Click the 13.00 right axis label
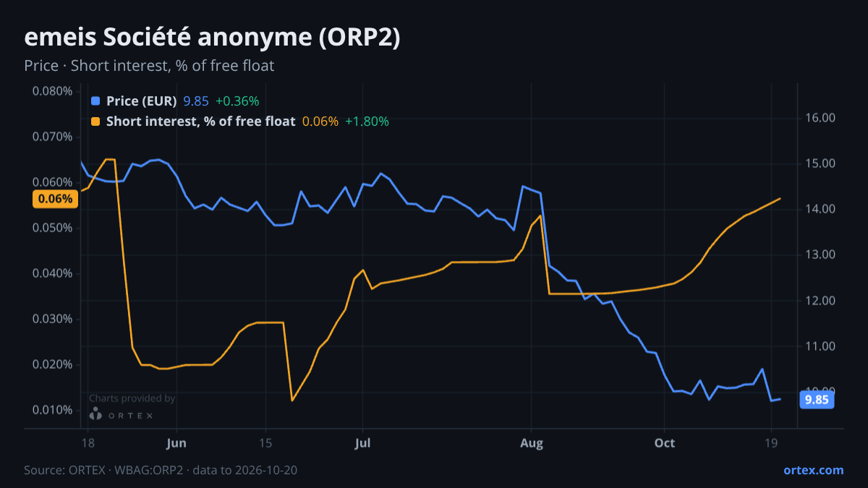 [820, 254]
